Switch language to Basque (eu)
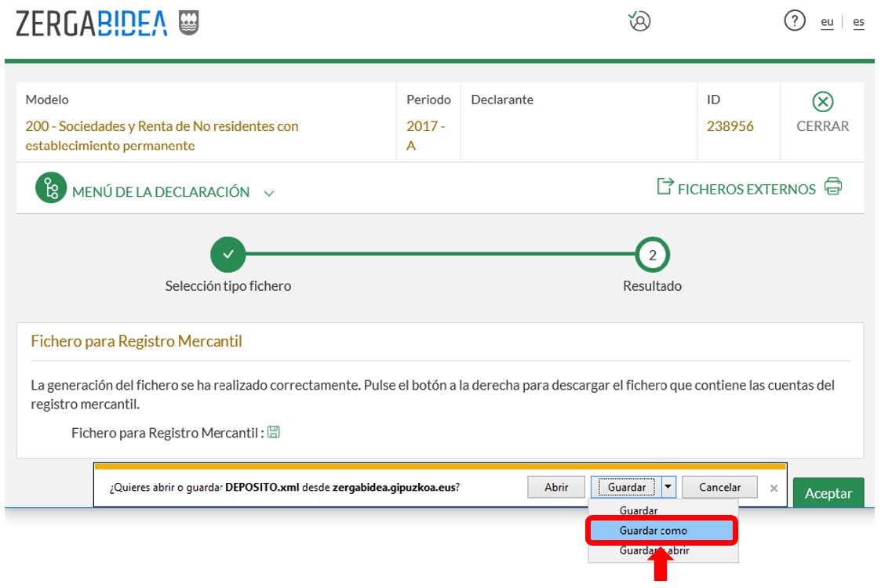Viewport: 881px width, 588px height. point(827,22)
